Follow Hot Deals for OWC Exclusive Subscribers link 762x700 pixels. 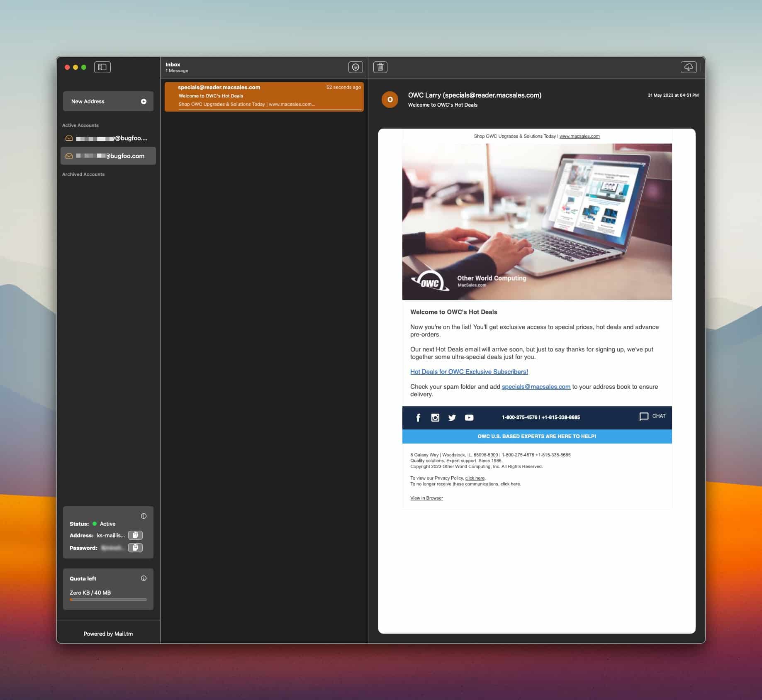[x=469, y=372]
